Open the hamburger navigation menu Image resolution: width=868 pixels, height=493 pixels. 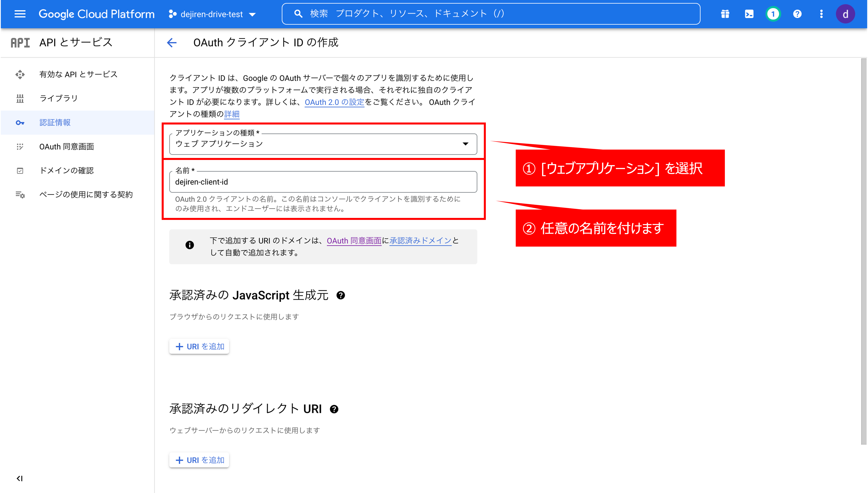point(20,14)
